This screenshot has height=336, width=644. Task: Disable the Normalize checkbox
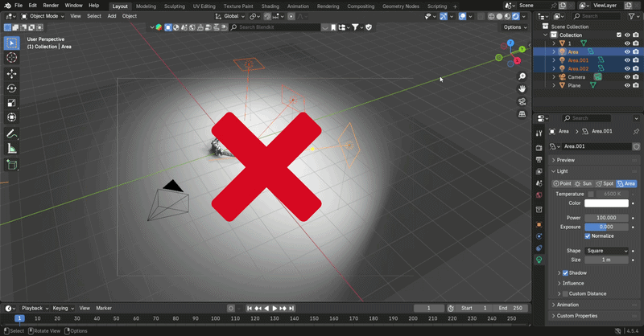(588, 236)
